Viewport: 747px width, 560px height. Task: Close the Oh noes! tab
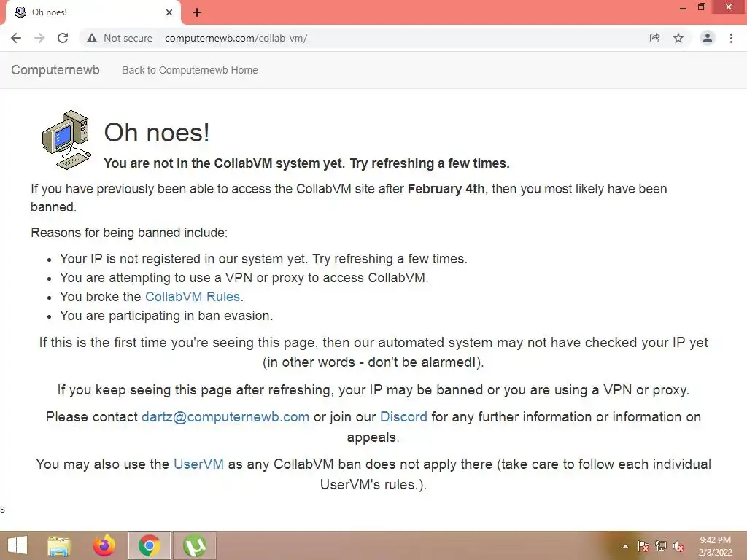point(169,12)
